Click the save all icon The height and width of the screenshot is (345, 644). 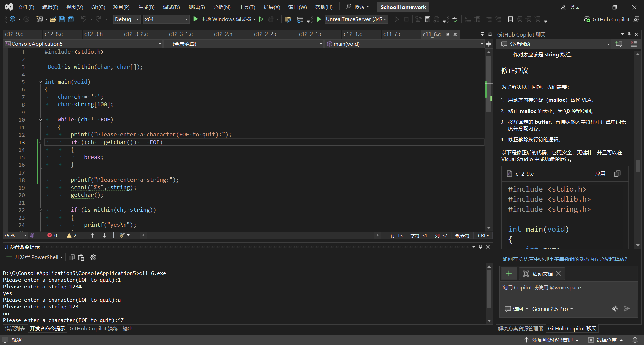(x=71, y=19)
